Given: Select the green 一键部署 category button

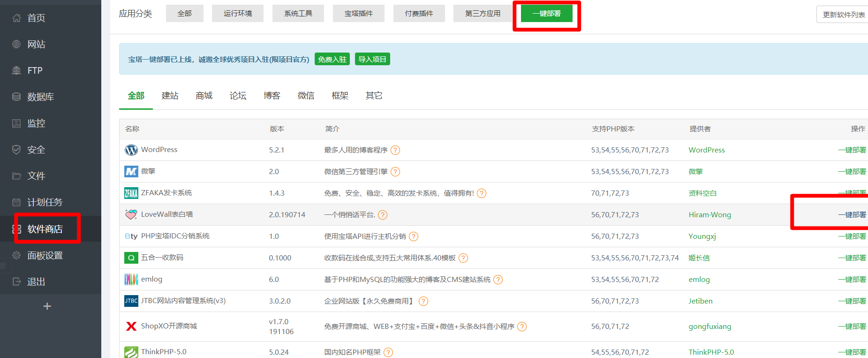Looking at the screenshot, I should coord(547,14).
